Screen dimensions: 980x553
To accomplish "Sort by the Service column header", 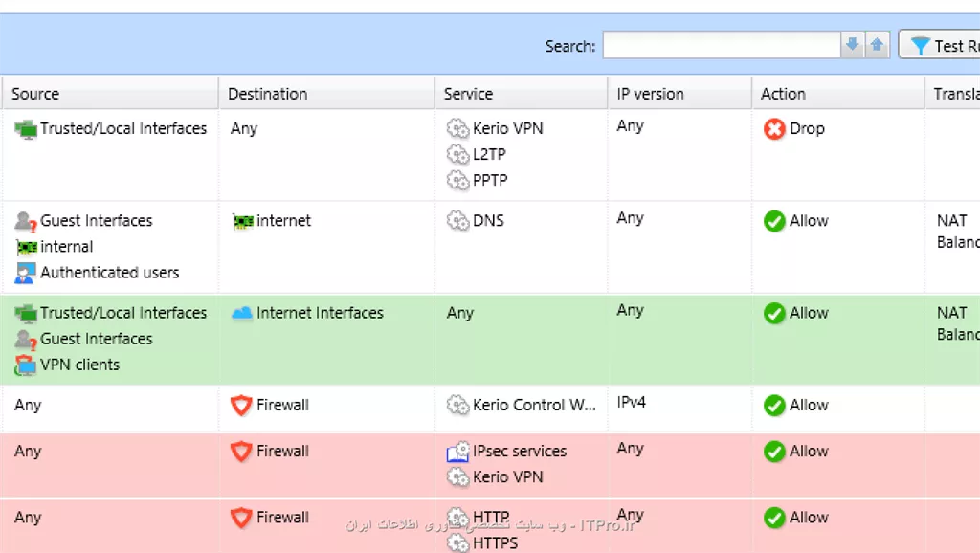I will (521, 94).
